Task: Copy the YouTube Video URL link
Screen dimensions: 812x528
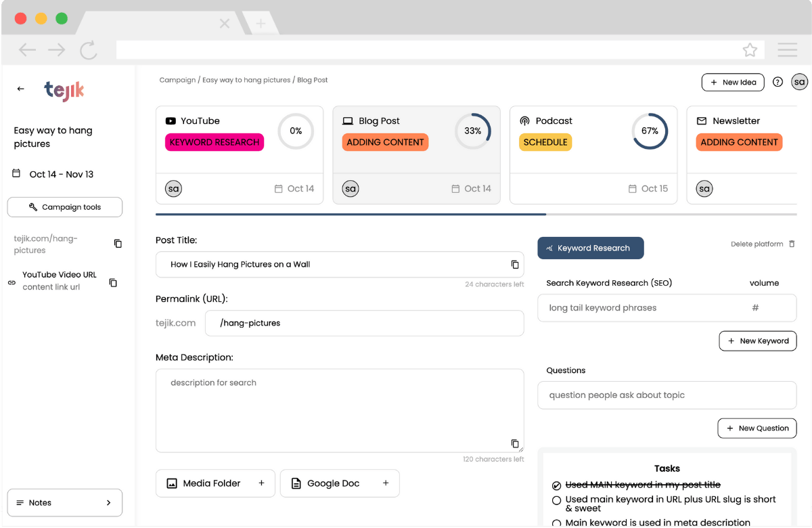Action: click(x=113, y=282)
